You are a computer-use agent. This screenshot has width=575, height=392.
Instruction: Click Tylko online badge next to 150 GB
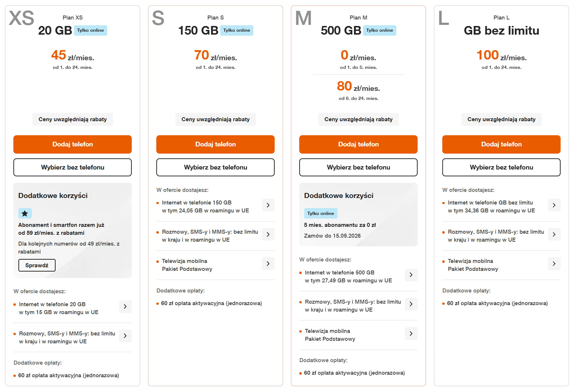236,30
